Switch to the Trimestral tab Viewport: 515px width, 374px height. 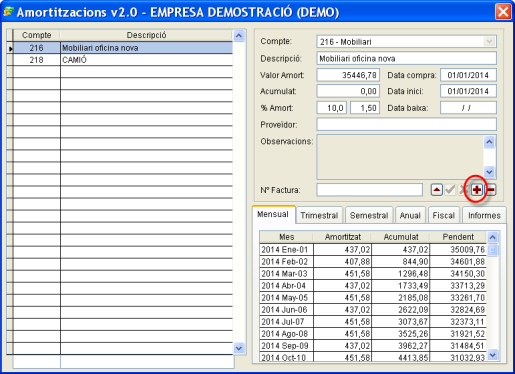click(319, 215)
